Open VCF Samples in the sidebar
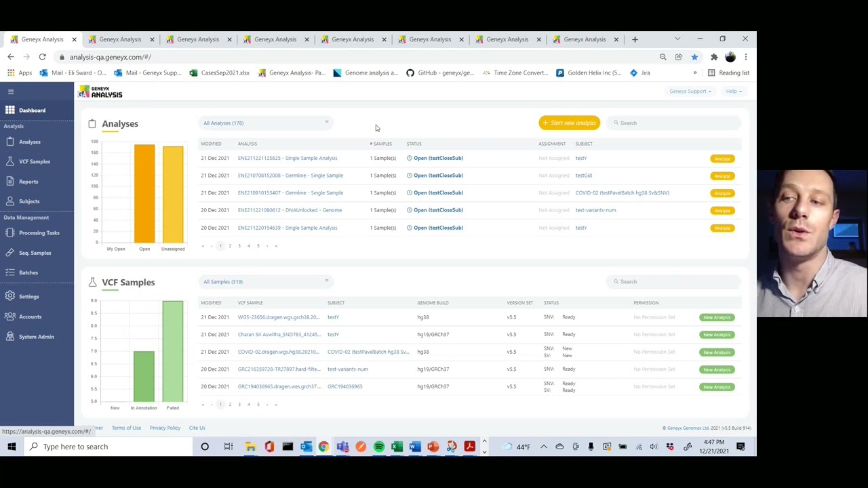Viewport: 868px width, 488px height. 35,162
